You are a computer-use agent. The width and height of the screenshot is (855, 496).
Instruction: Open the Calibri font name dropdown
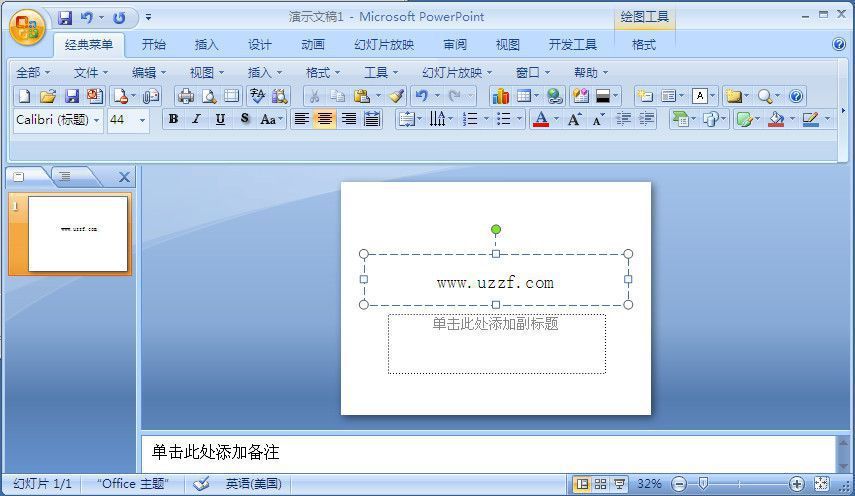pos(97,120)
